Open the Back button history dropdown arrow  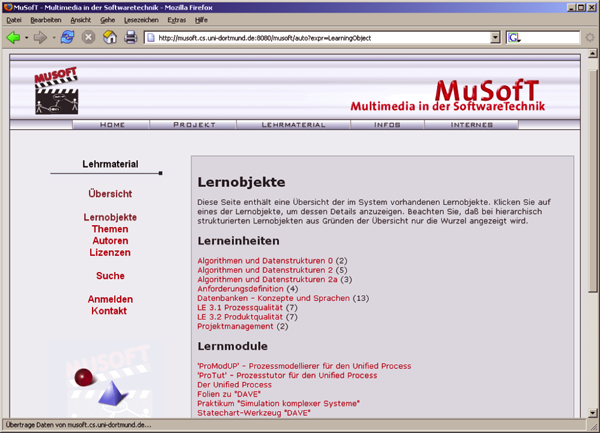click(26, 38)
